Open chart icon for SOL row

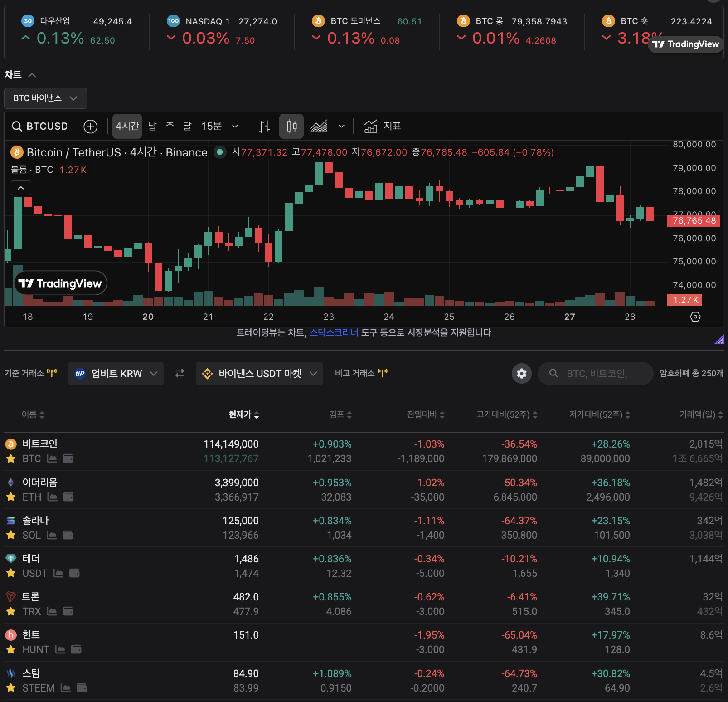tap(52, 535)
